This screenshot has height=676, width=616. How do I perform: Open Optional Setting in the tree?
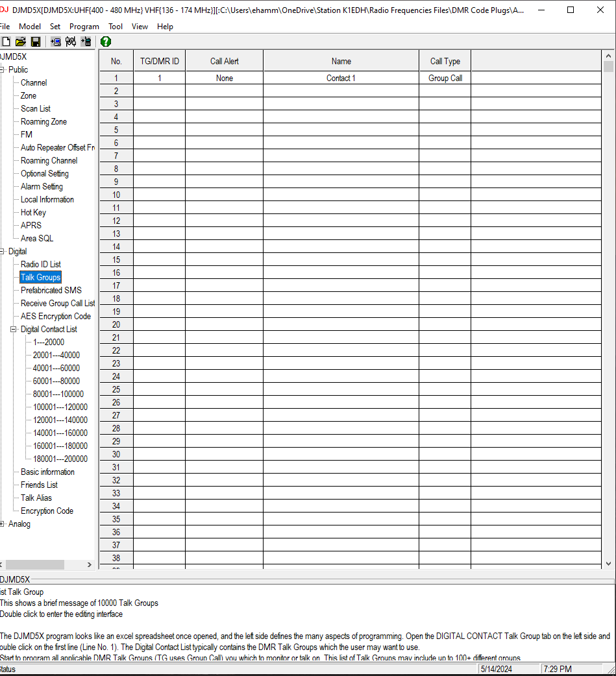(x=44, y=173)
